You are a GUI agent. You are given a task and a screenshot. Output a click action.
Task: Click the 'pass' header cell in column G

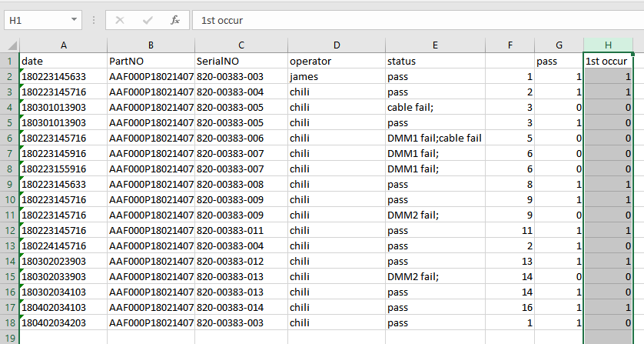559,62
